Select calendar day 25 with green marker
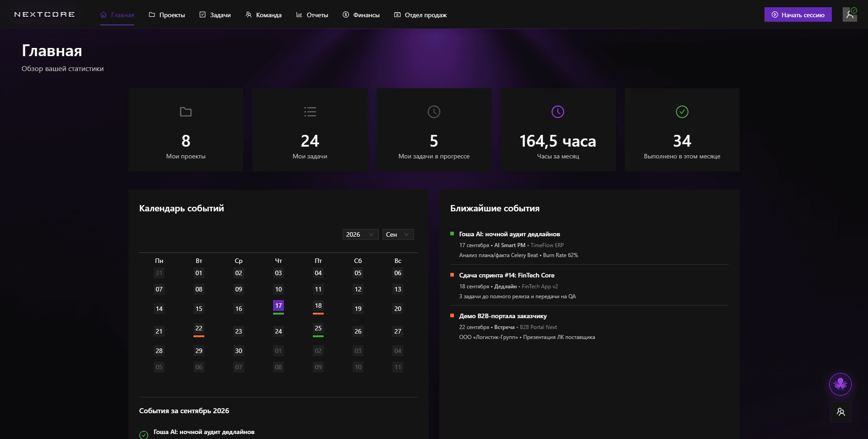This screenshot has width=868, height=439. tap(318, 328)
